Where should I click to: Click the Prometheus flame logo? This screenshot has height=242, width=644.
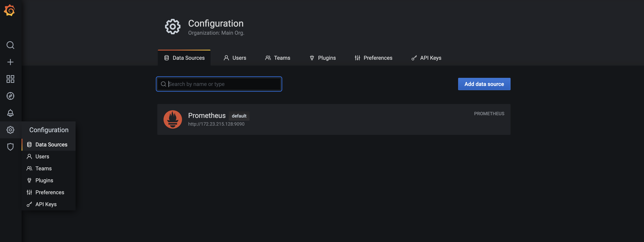173,119
